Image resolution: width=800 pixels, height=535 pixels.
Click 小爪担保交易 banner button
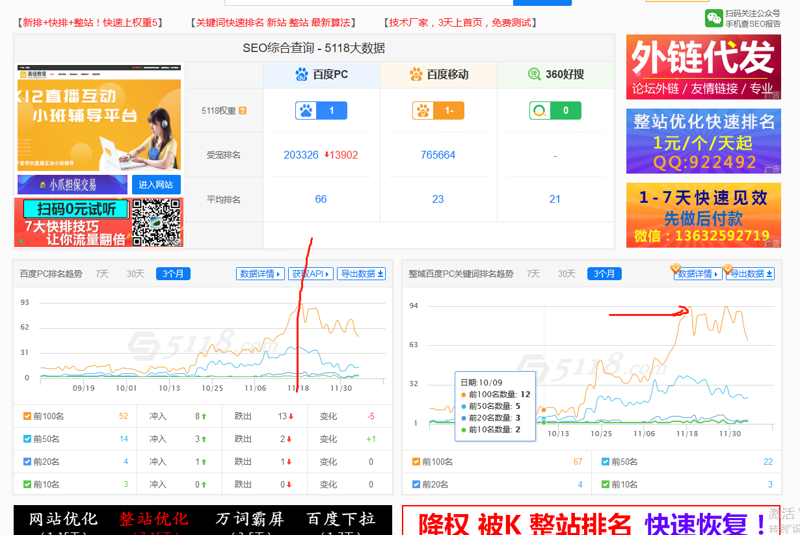tap(72, 185)
